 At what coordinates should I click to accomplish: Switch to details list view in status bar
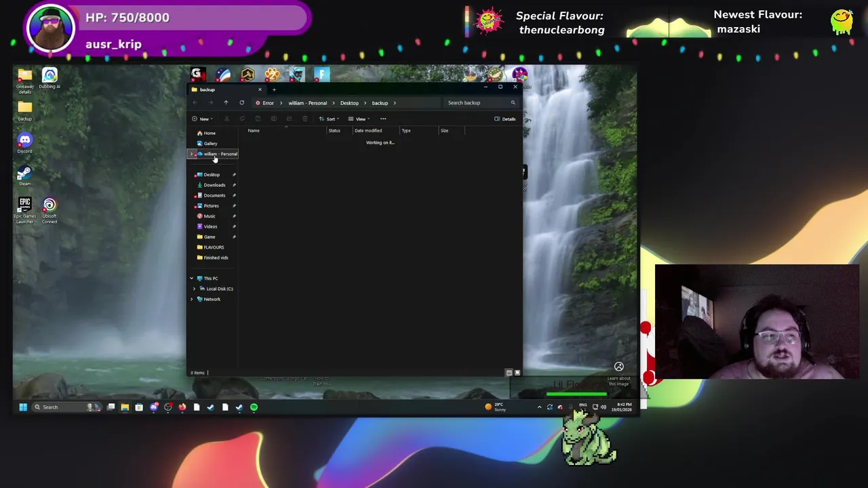(509, 373)
